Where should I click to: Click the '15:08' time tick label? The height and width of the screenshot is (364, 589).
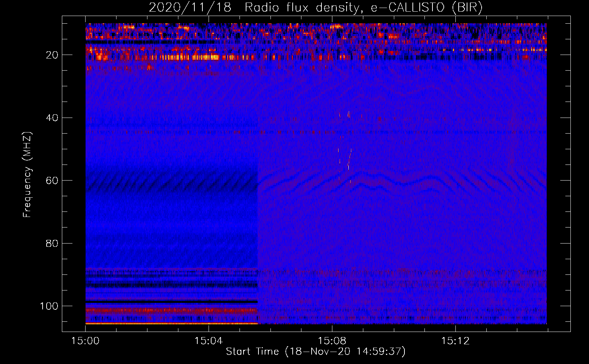[332, 341]
